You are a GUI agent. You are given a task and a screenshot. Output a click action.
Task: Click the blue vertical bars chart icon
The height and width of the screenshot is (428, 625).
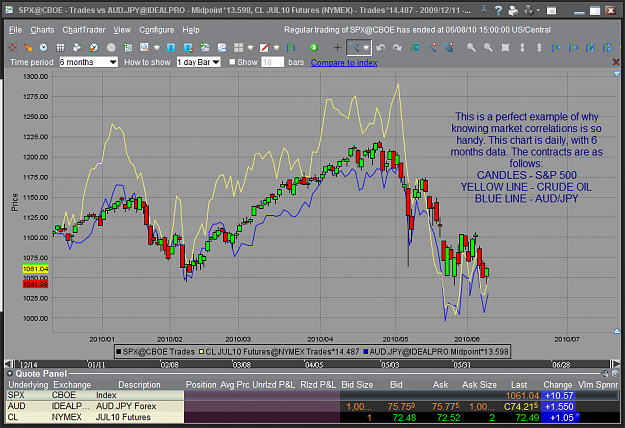(x=291, y=47)
